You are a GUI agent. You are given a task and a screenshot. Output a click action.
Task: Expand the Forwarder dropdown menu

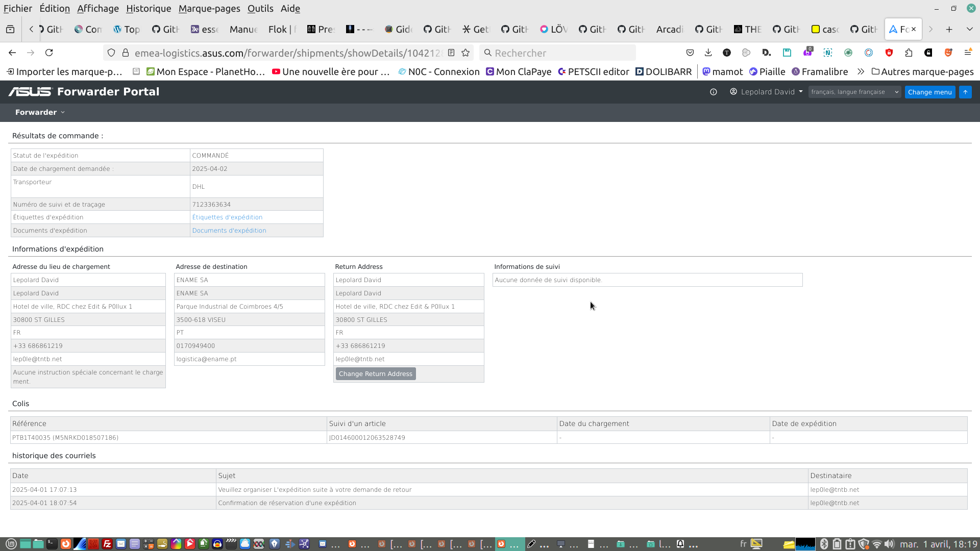[40, 112]
